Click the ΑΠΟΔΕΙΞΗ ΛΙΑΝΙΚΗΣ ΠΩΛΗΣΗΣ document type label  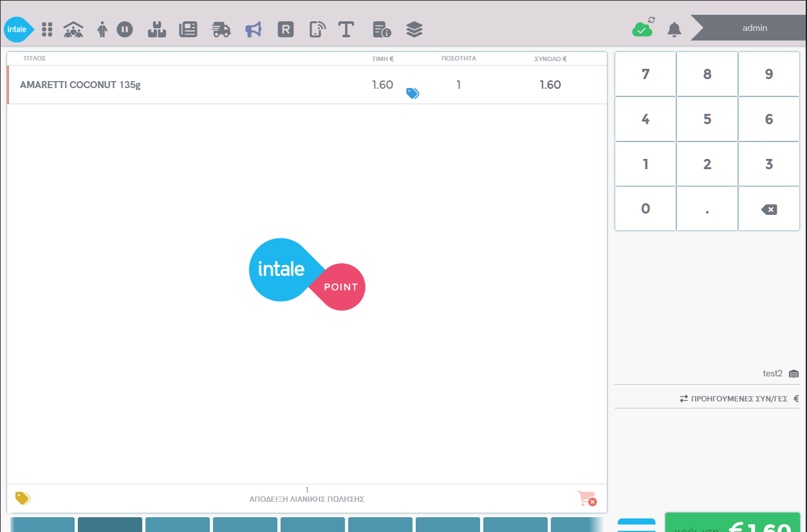coord(307,499)
